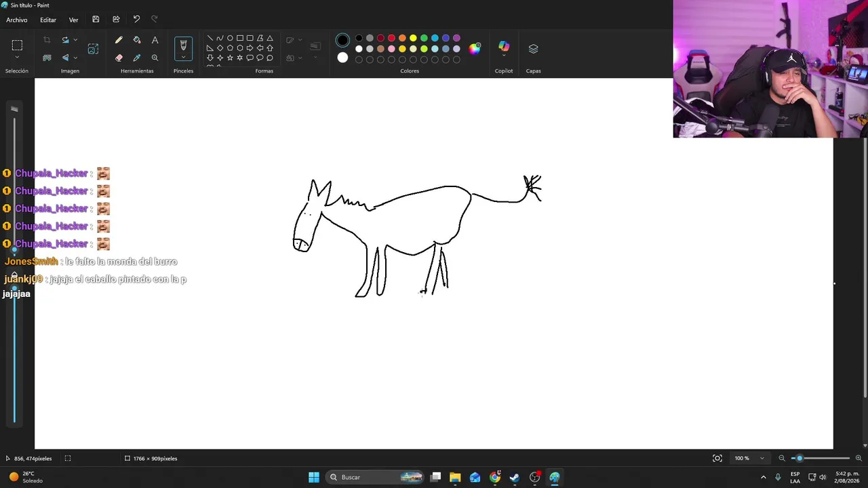
Task: Choose the rectangular Selection tool
Action: click(x=17, y=45)
